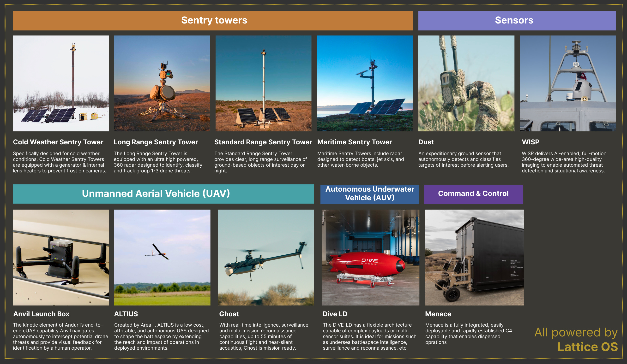This screenshot has width=627, height=364.
Task: Click the All powered by Lattice OS text
Action: [x=576, y=339]
